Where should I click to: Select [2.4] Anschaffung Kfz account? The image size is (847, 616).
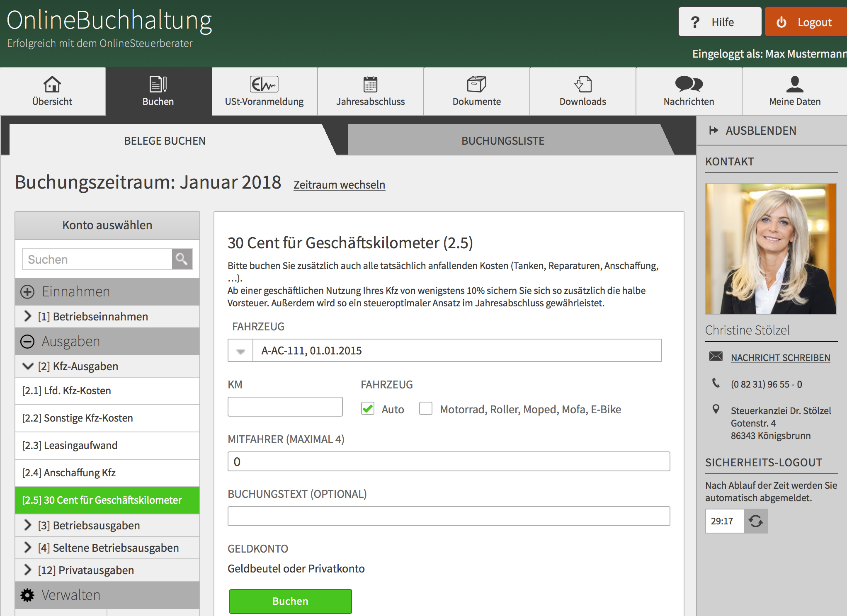[107, 473]
